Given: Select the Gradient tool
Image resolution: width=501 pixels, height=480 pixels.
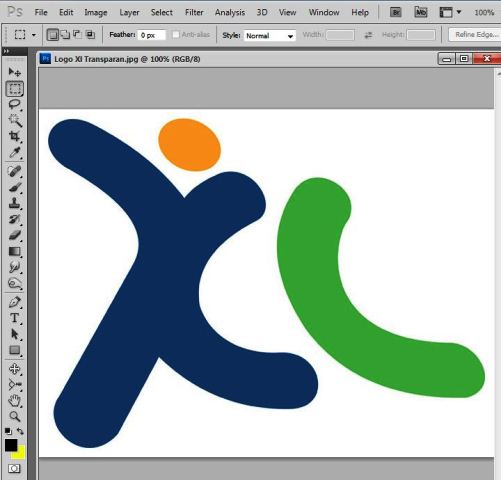Looking at the screenshot, I should (14, 251).
